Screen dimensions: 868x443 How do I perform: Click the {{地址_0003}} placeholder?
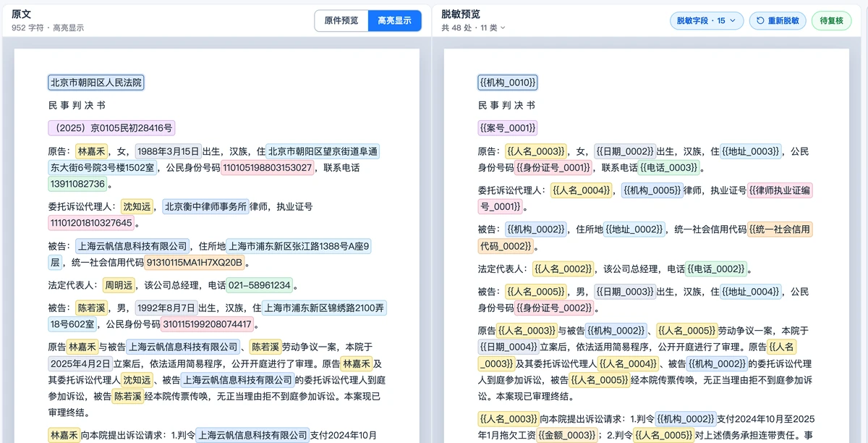tap(751, 151)
